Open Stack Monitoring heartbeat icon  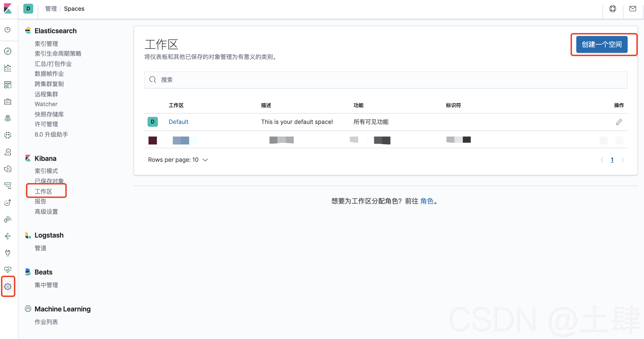8,269
